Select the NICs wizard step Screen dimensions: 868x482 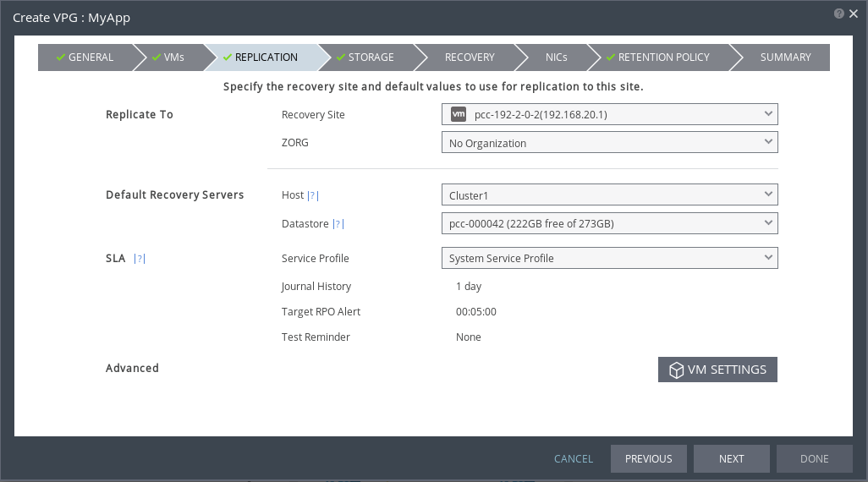[x=557, y=58]
